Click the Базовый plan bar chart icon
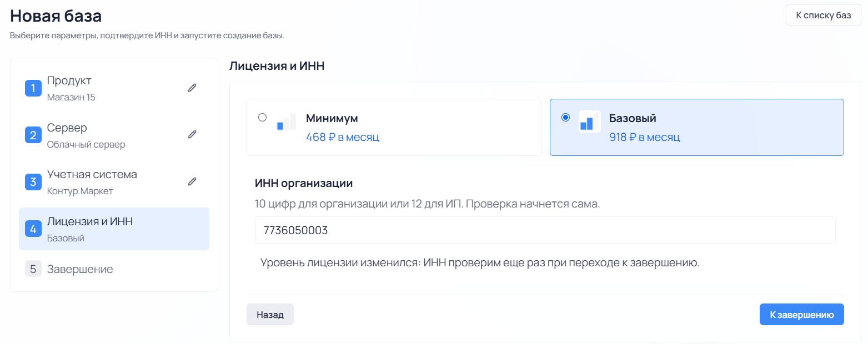Image resolution: width=868 pixels, height=344 pixels. click(589, 122)
